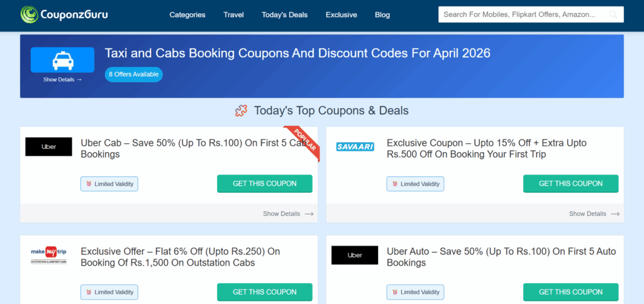Click the taxi category icon
This screenshot has height=304, width=644.
pos(62,60)
